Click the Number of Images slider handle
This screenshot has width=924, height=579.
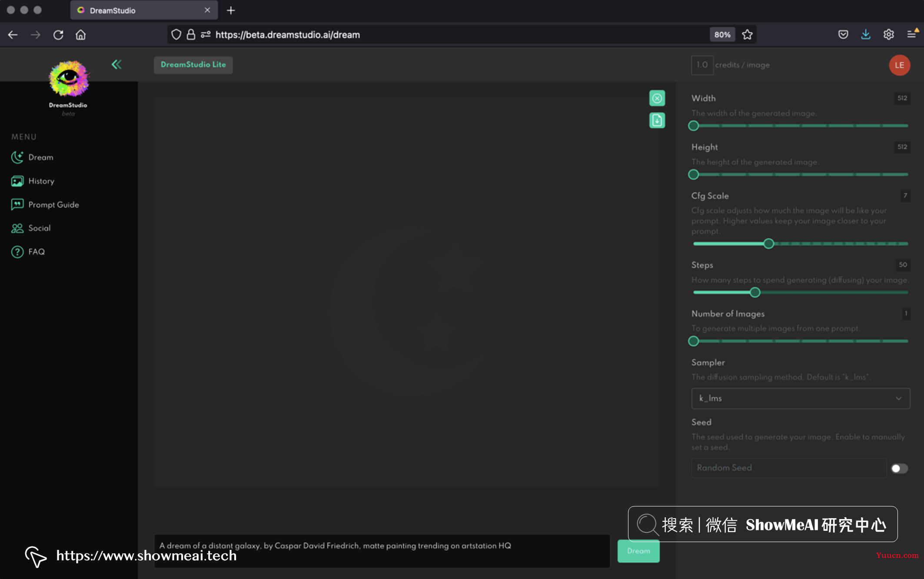pyautogui.click(x=694, y=341)
